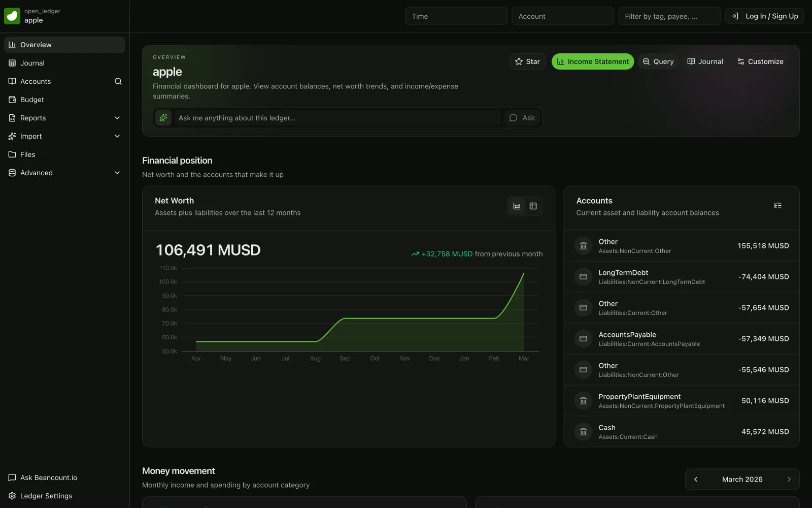Click the +32,758 MUSD change text
The width and height of the screenshot is (812, 508).
pyautogui.click(x=447, y=254)
